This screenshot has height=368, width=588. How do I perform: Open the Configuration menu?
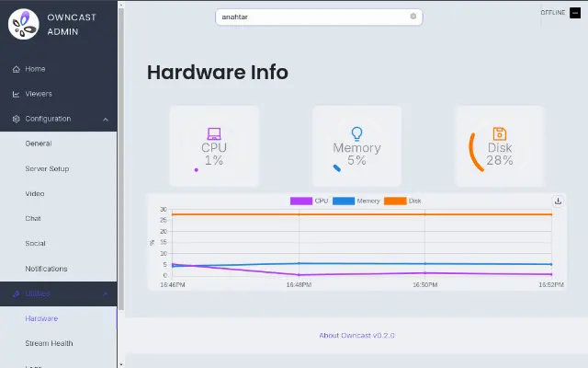[59, 119]
